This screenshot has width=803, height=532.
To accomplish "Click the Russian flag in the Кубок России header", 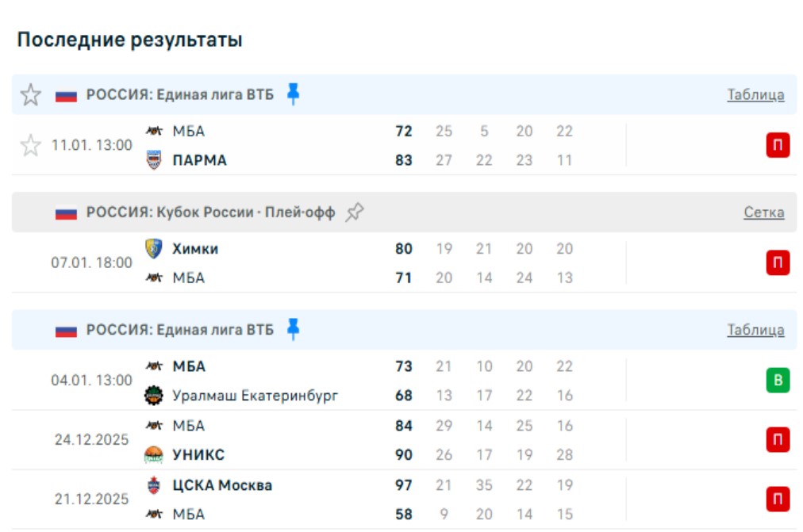I will (x=66, y=213).
